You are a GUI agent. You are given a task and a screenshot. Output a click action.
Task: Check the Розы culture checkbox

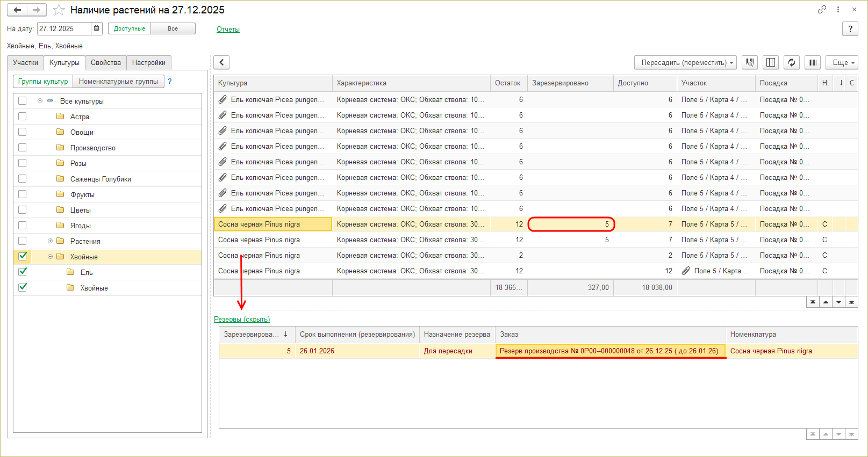[22, 163]
